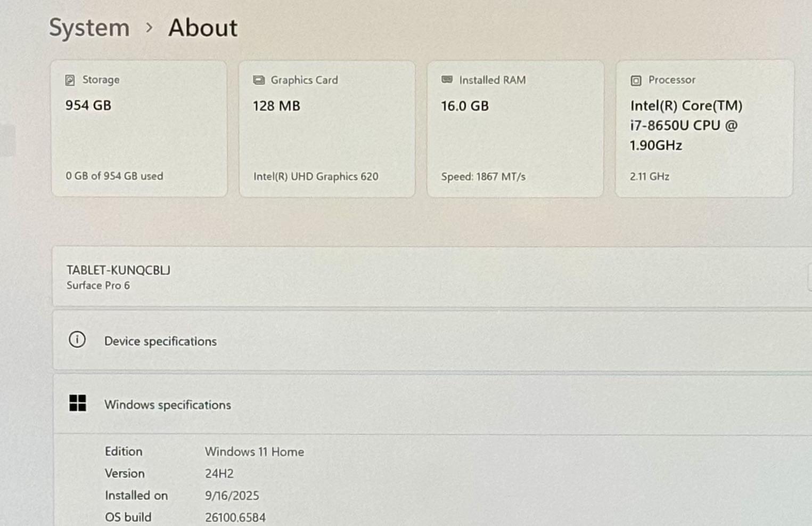The height and width of the screenshot is (526, 812).
Task: Select the 2.11 GHz processor speed
Action: (650, 176)
